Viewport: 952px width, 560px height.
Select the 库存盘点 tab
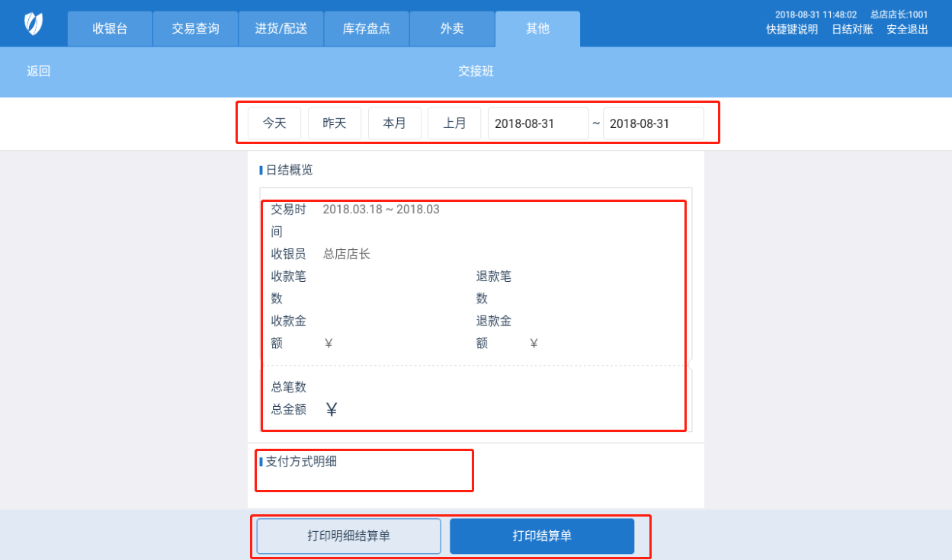[366, 29]
